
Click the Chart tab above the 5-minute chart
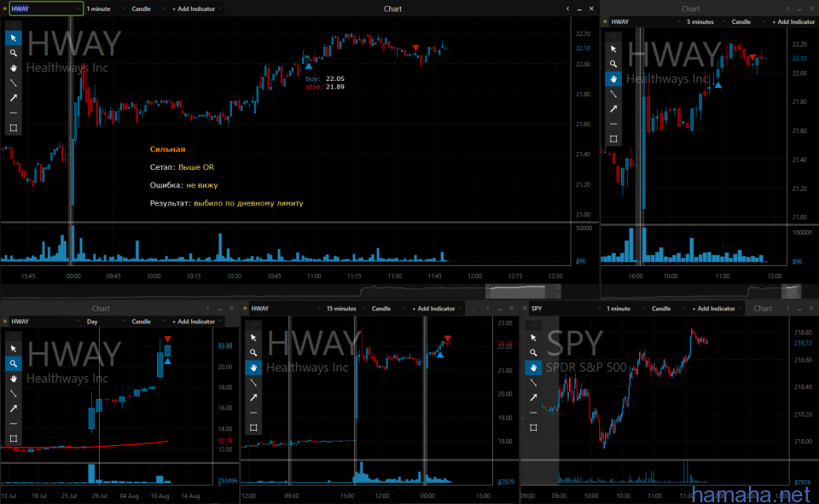[x=690, y=9]
